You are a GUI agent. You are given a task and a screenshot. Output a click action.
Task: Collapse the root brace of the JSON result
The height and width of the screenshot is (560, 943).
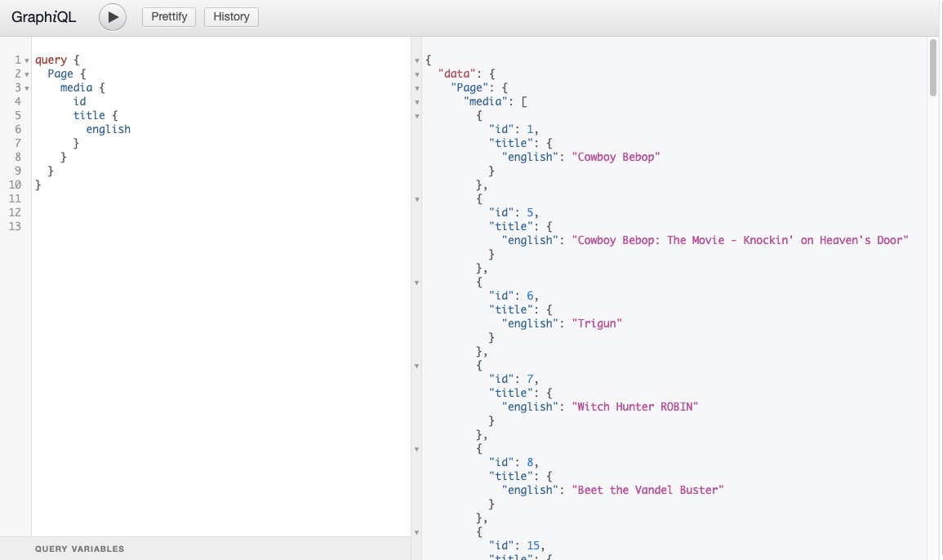[416, 60]
